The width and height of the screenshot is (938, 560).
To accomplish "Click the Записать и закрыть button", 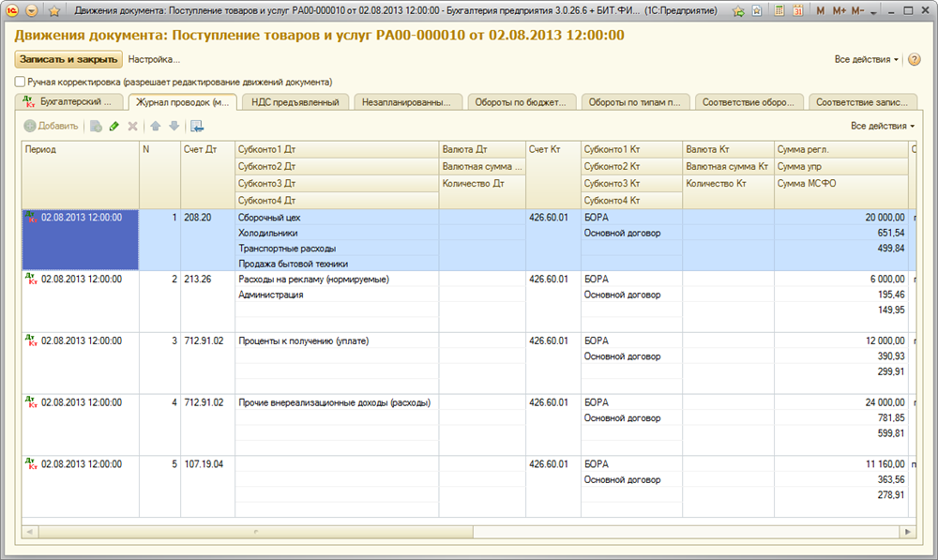I will [x=68, y=59].
